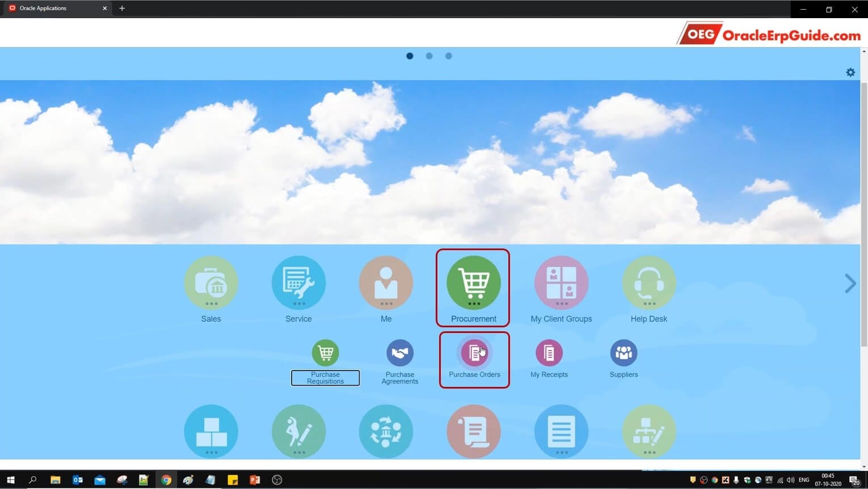Click the circular arrows bank module icon

click(386, 431)
